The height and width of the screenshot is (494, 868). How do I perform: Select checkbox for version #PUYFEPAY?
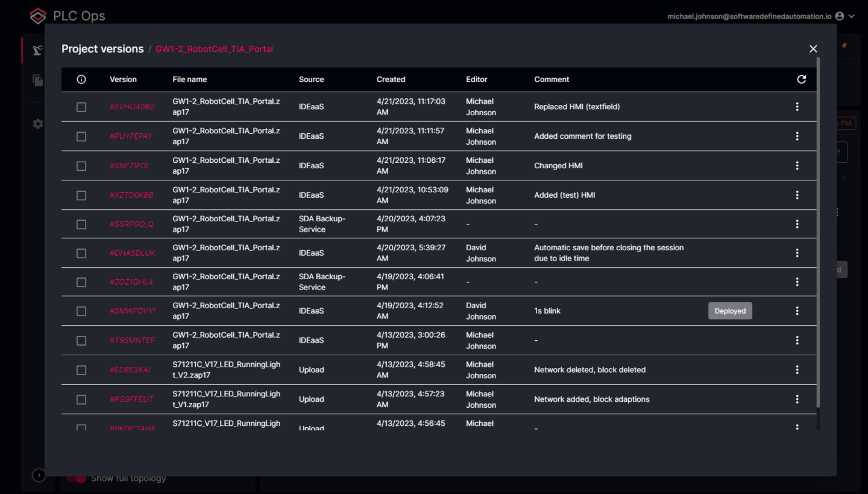pos(81,136)
